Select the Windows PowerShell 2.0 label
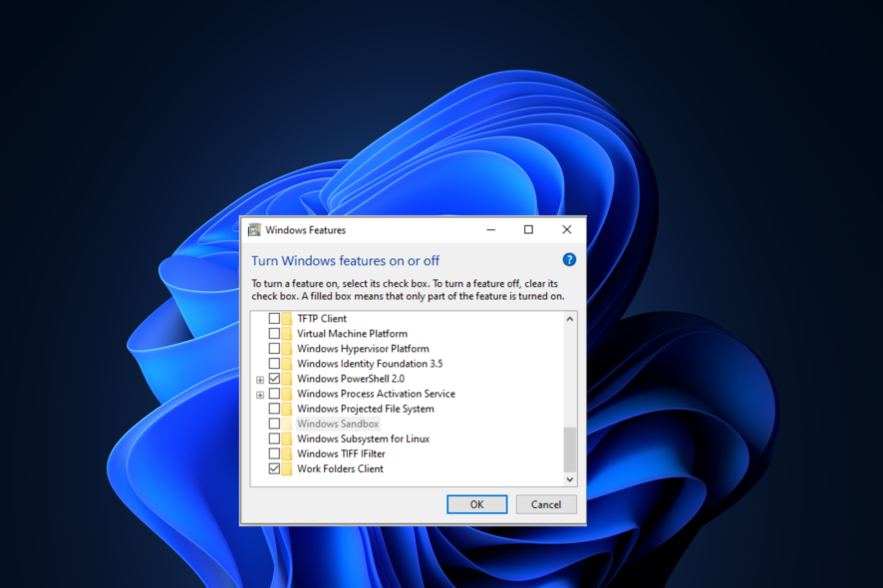This screenshot has width=883, height=588. 350,379
